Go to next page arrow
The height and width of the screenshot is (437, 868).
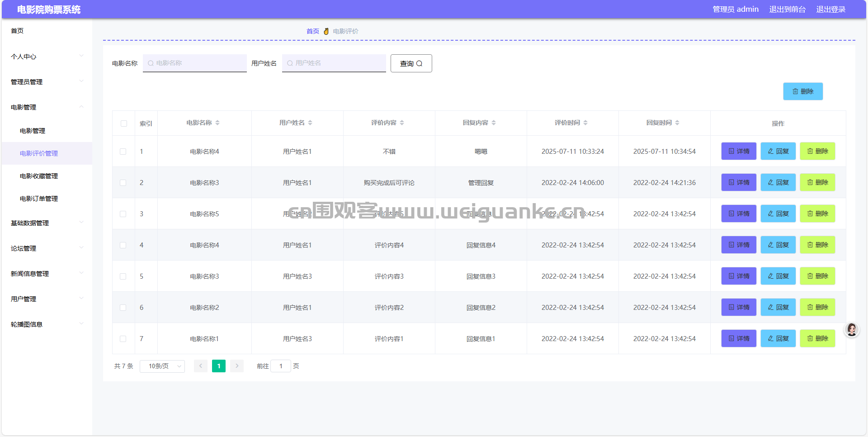[x=237, y=366]
